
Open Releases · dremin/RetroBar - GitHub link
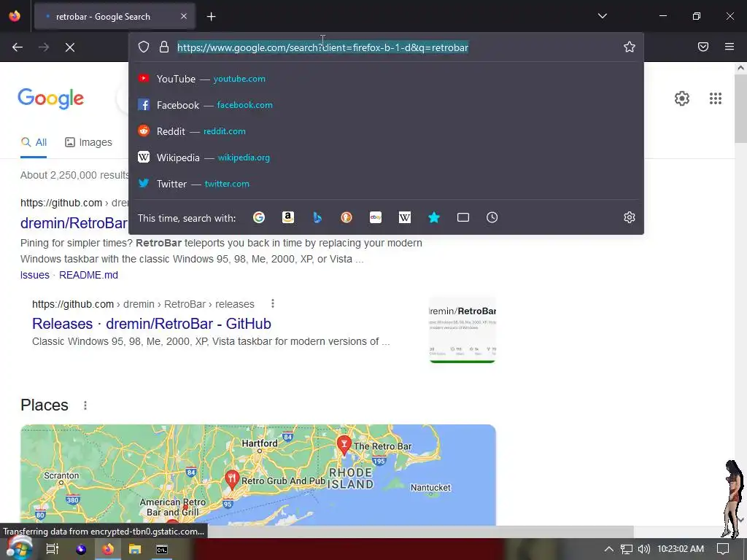pyautogui.click(x=152, y=324)
